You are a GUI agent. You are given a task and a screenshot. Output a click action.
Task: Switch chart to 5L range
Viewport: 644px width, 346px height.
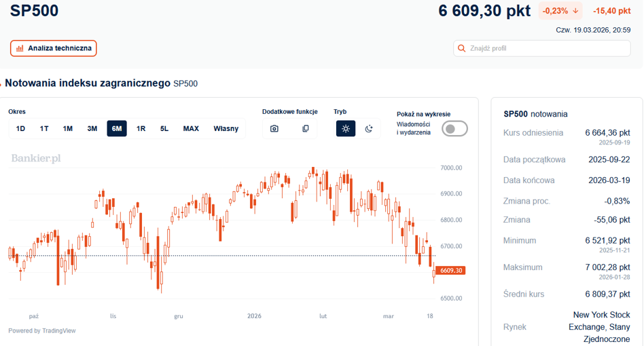pos(164,129)
